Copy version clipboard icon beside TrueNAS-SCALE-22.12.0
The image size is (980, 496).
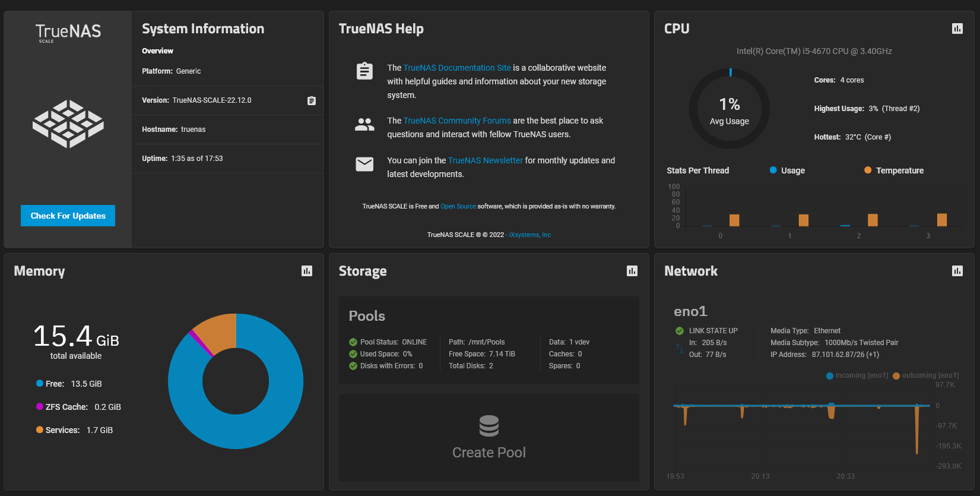click(x=312, y=100)
